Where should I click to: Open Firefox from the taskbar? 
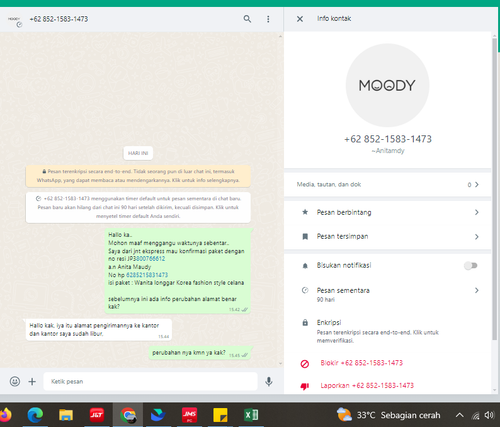tap(5, 415)
